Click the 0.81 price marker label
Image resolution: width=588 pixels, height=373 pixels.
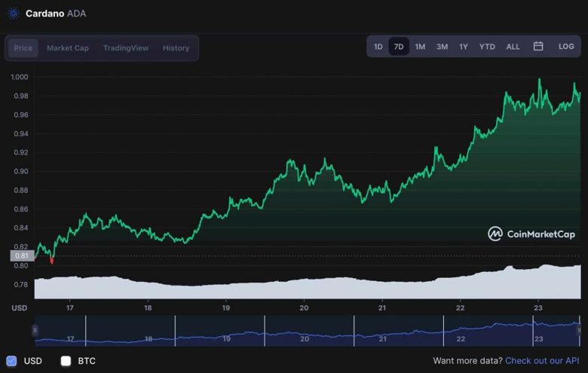coord(22,255)
